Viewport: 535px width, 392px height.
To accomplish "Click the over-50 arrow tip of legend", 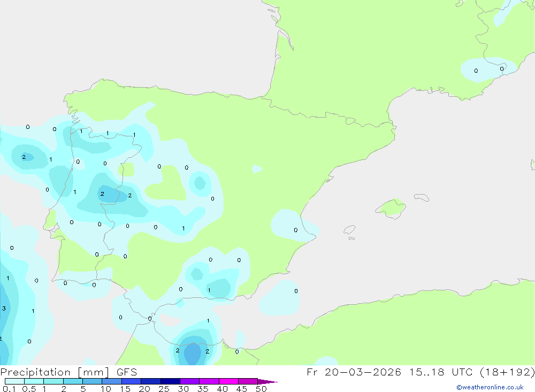I will [x=267, y=382].
